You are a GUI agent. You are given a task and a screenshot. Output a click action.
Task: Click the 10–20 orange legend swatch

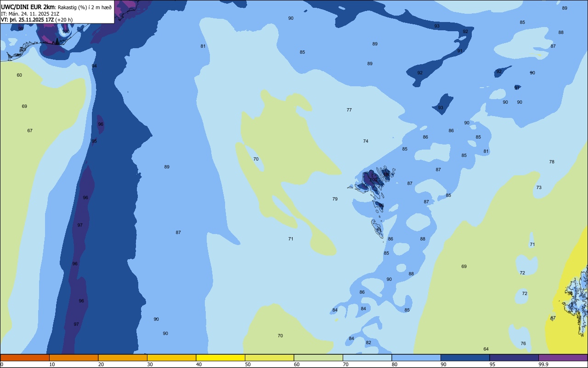pyautogui.click(x=73, y=357)
